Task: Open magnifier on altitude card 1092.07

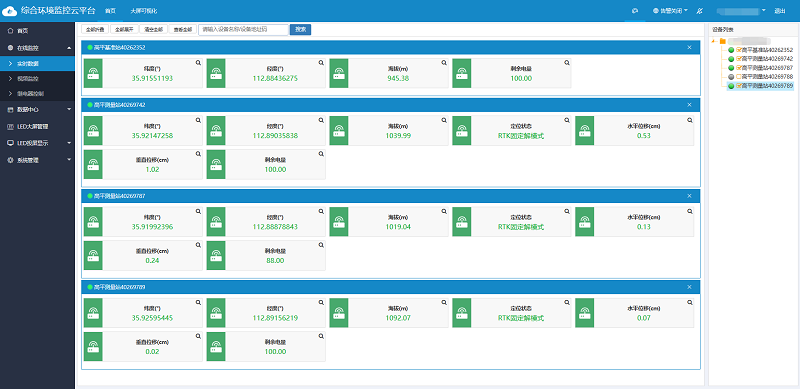Action: coord(444,302)
